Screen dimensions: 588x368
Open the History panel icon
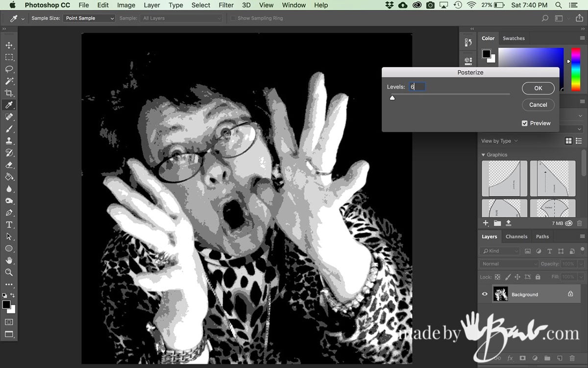[x=468, y=43]
